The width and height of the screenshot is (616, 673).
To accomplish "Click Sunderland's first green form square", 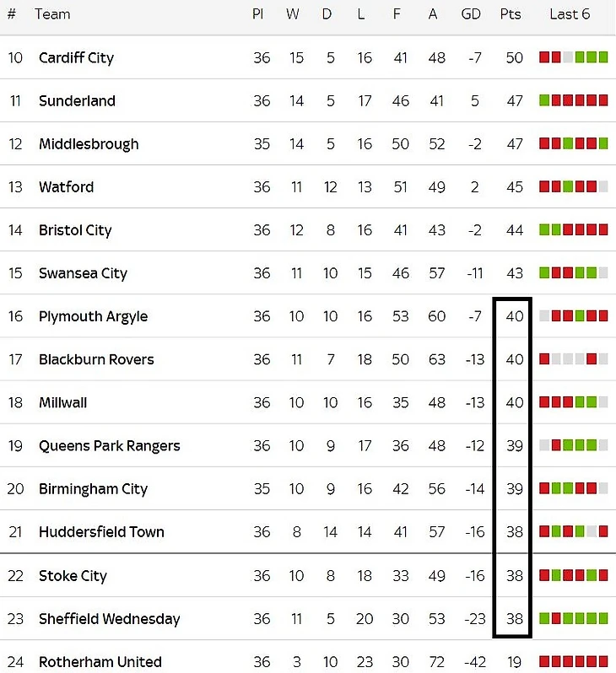I will tap(544, 100).
